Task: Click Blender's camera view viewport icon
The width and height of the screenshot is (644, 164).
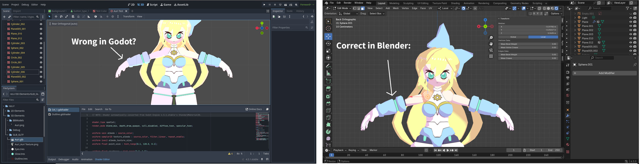Action: point(491,50)
